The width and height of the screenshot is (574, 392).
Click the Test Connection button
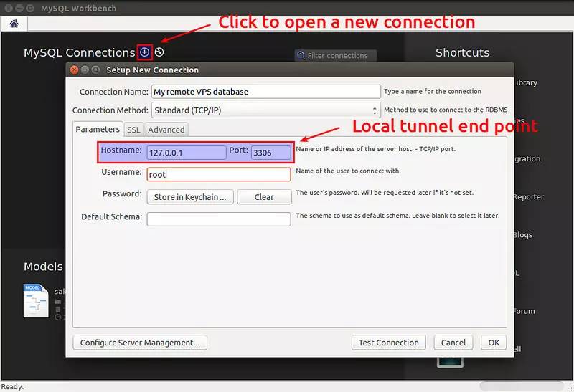pyautogui.click(x=388, y=343)
